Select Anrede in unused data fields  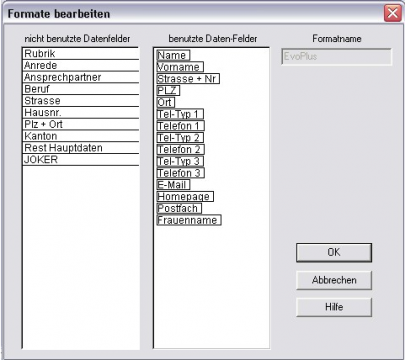[81, 65]
